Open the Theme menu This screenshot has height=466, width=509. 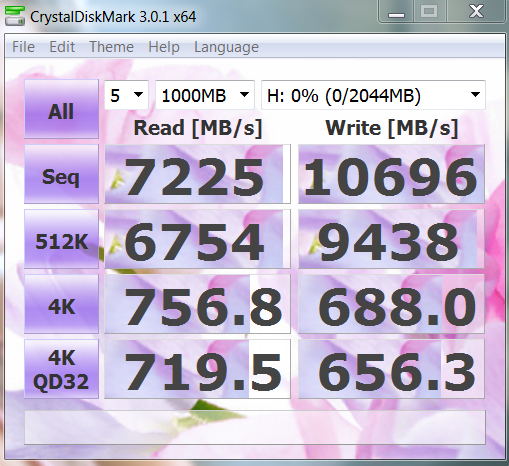click(x=111, y=47)
